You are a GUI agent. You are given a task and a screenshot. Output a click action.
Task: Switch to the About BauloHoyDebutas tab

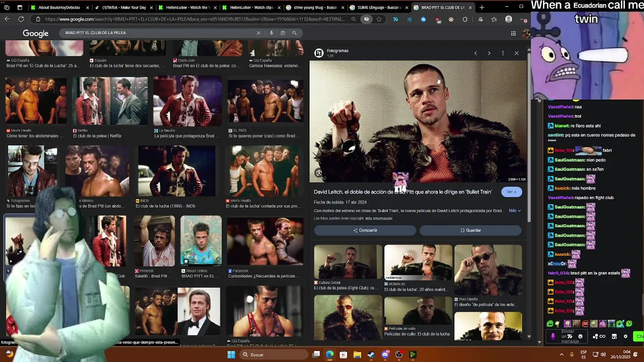tap(59, 8)
